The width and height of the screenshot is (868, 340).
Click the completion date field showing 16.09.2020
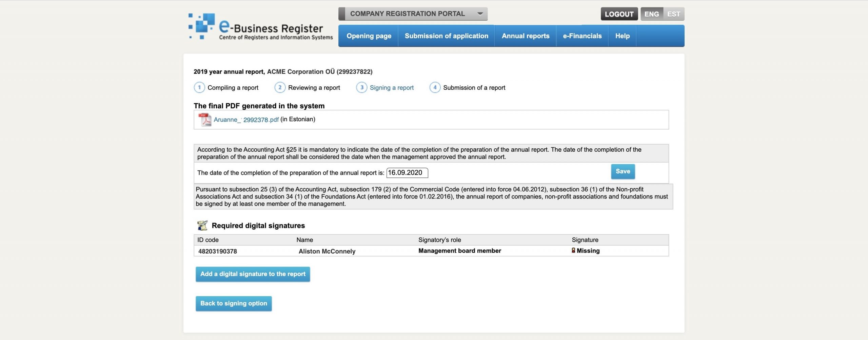[407, 173]
